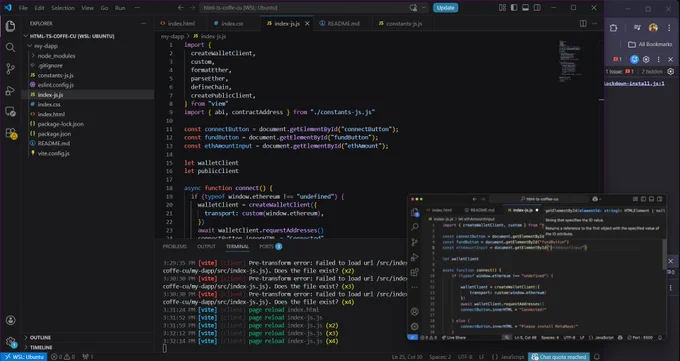Screen dimensions: 680x361
Task: Open DevTools more options menu
Action: (658, 59)
